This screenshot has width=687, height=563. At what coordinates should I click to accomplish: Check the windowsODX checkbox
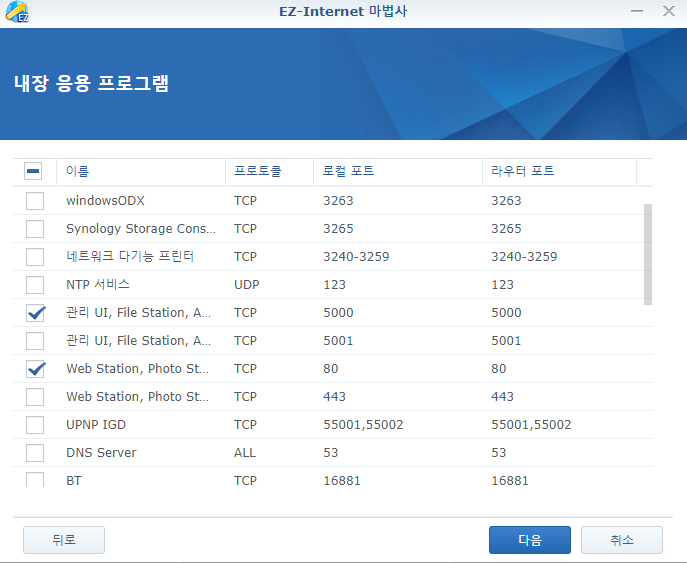click(x=35, y=201)
